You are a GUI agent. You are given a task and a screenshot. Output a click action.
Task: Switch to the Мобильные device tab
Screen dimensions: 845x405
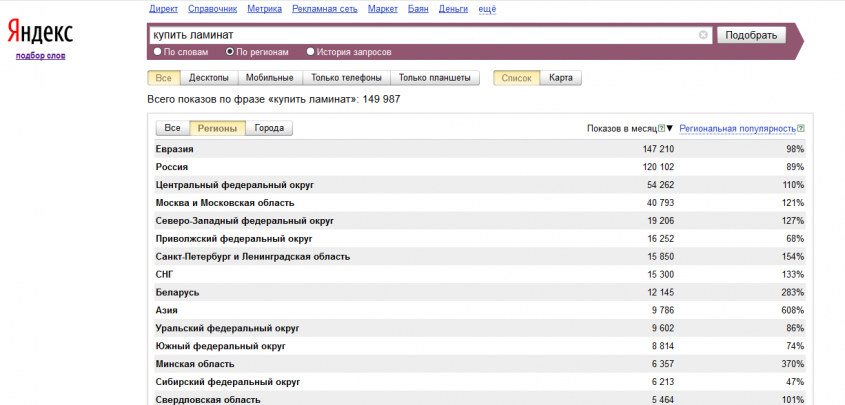269,77
